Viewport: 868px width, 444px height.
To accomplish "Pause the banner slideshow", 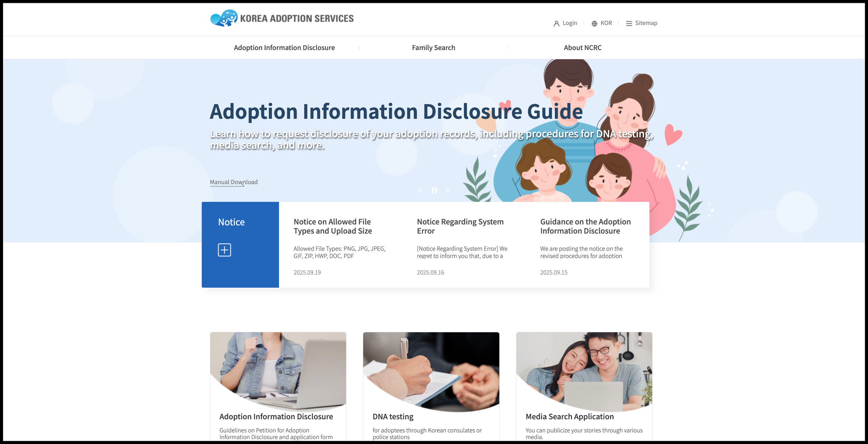I will click(434, 190).
